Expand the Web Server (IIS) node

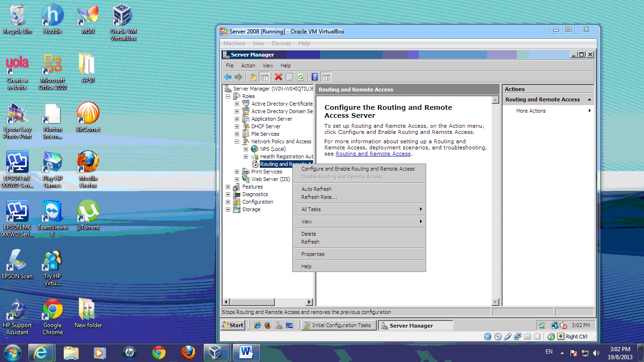(237, 179)
